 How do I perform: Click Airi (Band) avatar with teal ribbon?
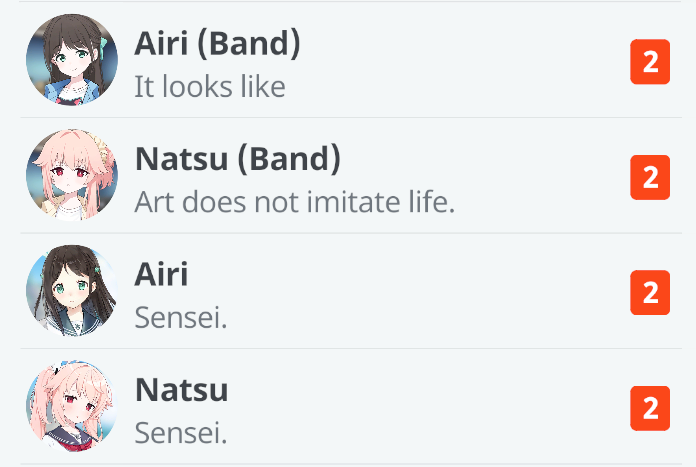pyautogui.click(x=72, y=60)
